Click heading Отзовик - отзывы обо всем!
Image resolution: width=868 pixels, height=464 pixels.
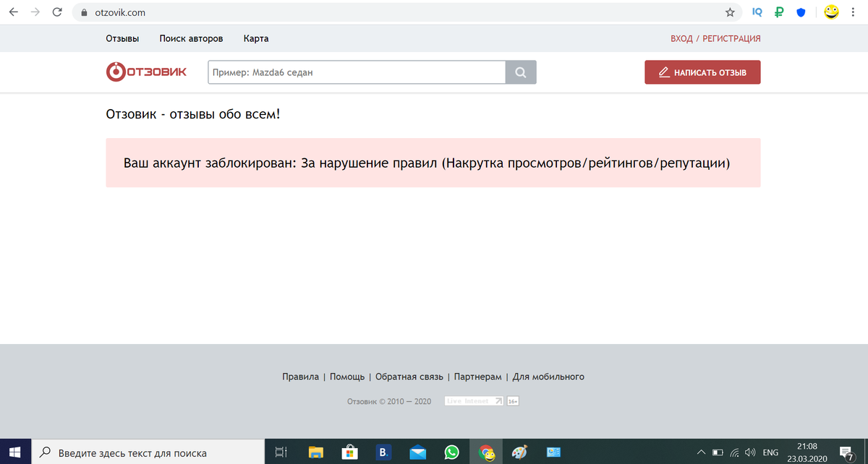(192, 114)
